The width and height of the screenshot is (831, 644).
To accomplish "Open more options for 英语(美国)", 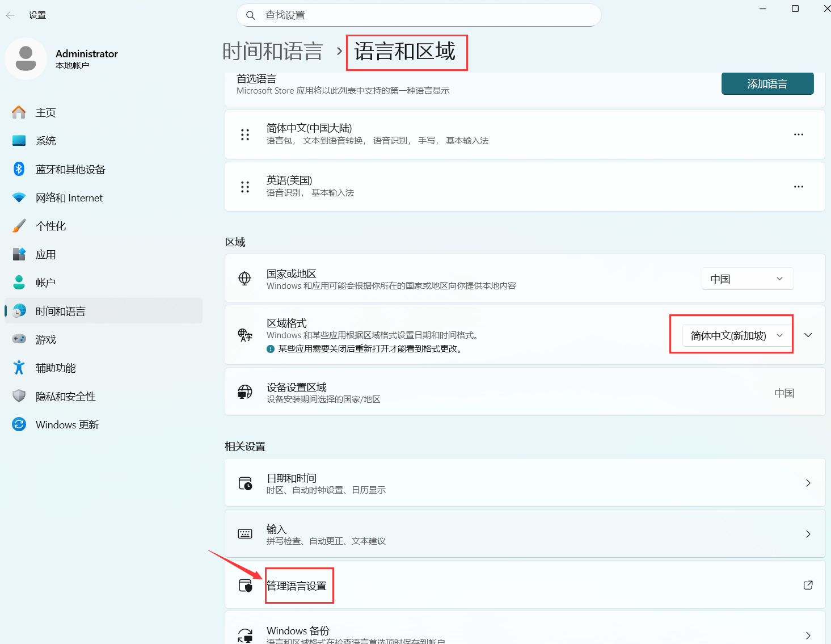I will (798, 187).
